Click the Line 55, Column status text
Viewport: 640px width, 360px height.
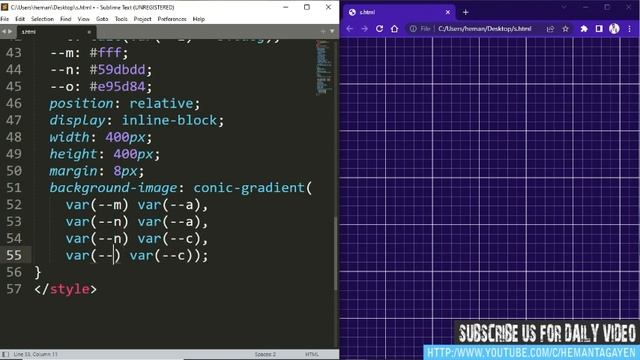point(36,354)
